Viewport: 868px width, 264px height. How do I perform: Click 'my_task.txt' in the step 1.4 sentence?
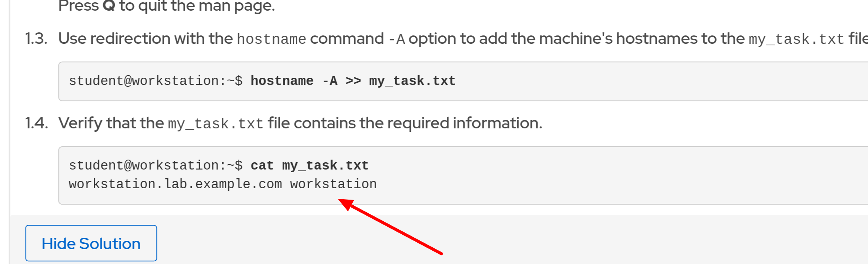click(215, 124)
